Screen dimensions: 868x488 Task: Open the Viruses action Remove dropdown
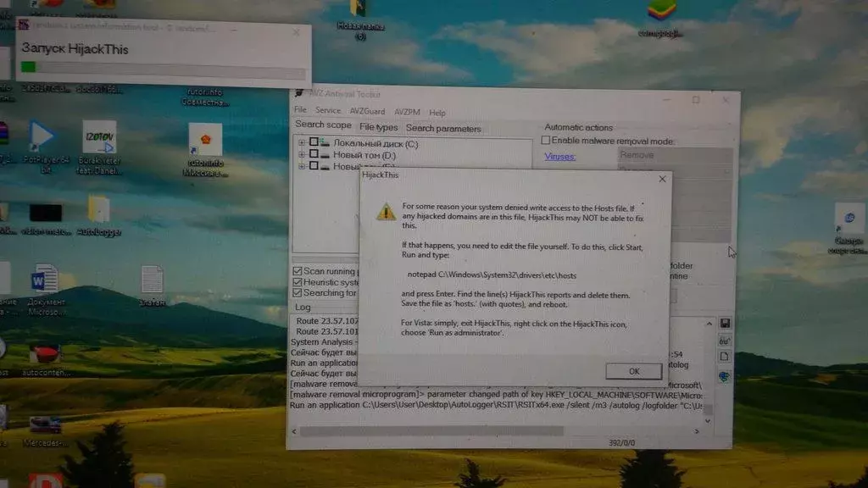(675, 156)
